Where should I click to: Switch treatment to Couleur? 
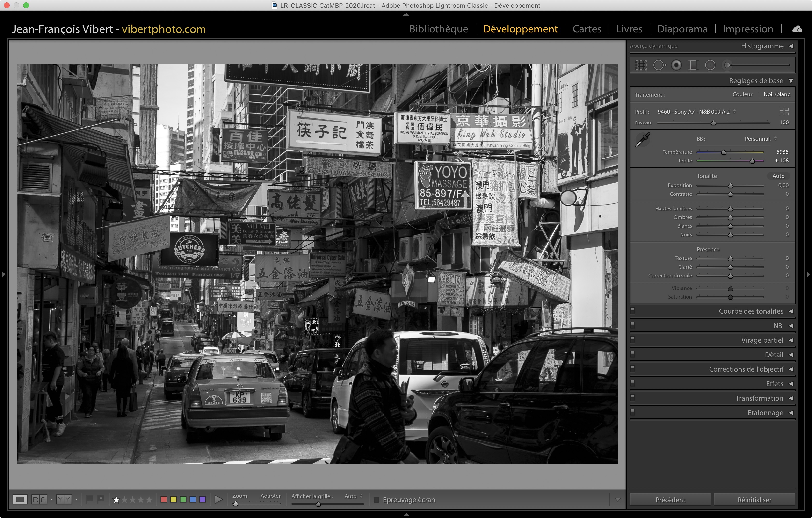click(742, 94)
